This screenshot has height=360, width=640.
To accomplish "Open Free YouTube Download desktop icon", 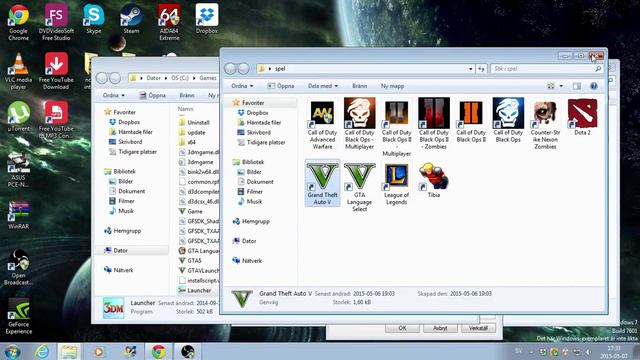I will [56, 71].
